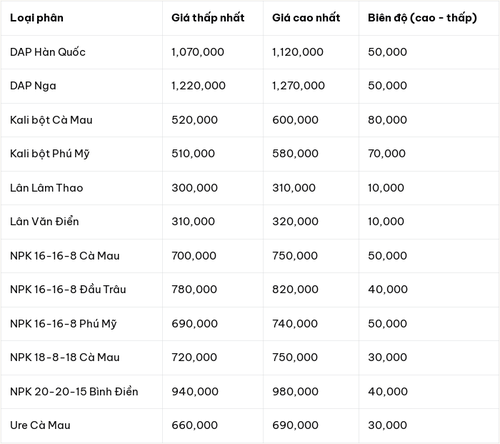The height and width of the screenshot is (444, 500).
Task: Select the 1,270,000 highest price value
Action: point(298,86)
